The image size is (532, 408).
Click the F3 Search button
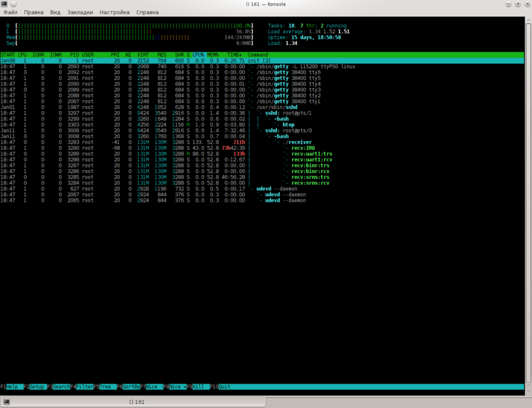[61, 387]
